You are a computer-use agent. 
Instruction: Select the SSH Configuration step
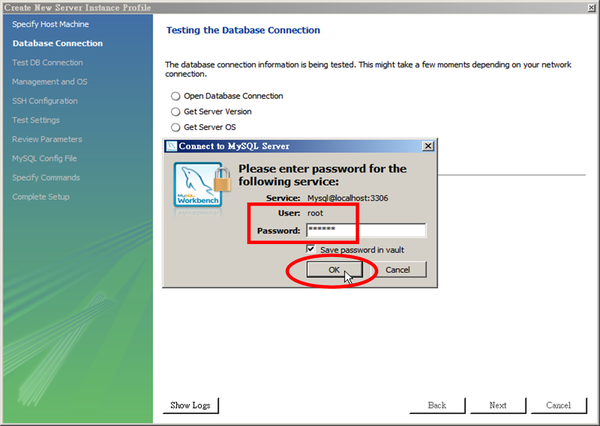point(45,101)
